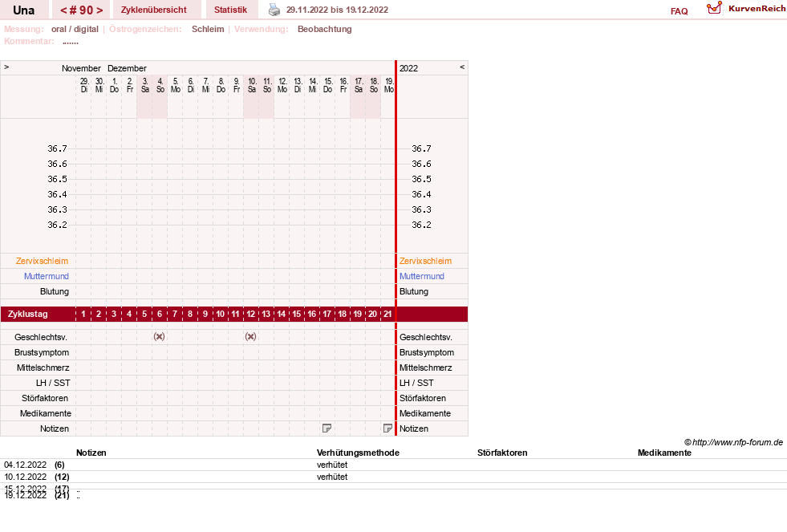Click the printer icon next to the date range
The height and width of the screenshot is (532, 787).
click(x=274, y=10)
